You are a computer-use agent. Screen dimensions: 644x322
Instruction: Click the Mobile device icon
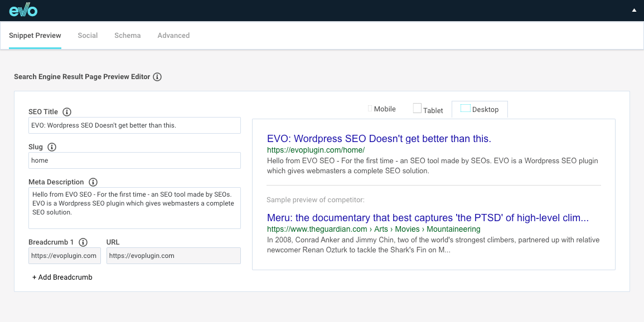tap(370, 108)
